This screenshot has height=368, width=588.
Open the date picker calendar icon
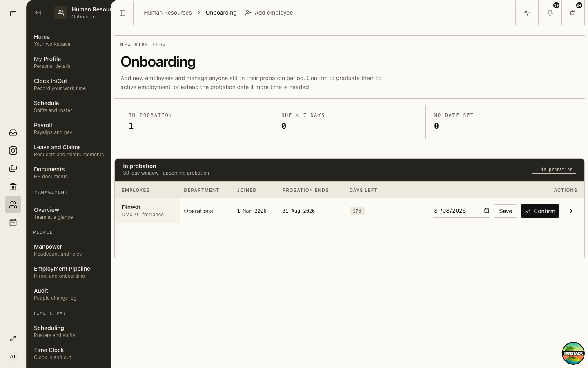(487, 211)
